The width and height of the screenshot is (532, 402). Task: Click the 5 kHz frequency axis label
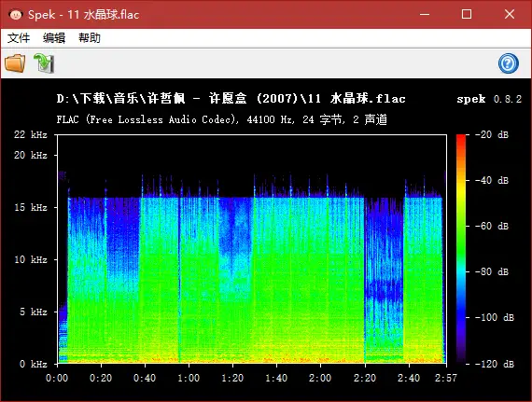coord(34,312)
